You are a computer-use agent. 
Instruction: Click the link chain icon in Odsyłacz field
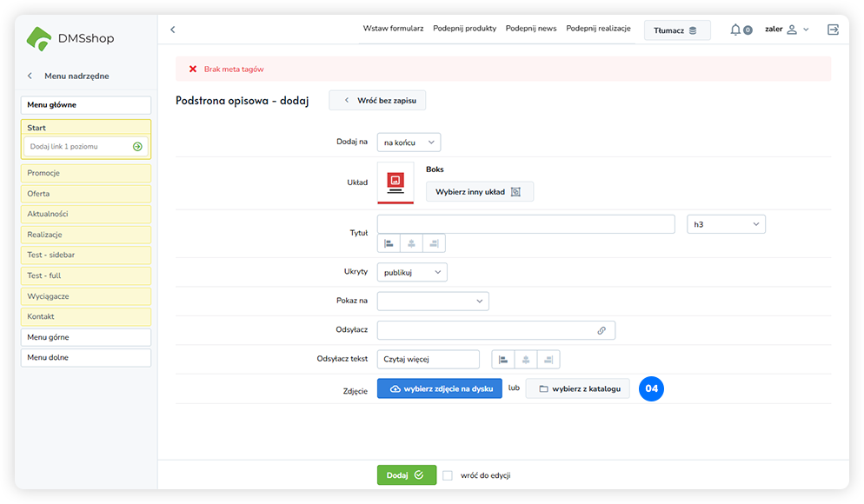[x=601, y=330]
